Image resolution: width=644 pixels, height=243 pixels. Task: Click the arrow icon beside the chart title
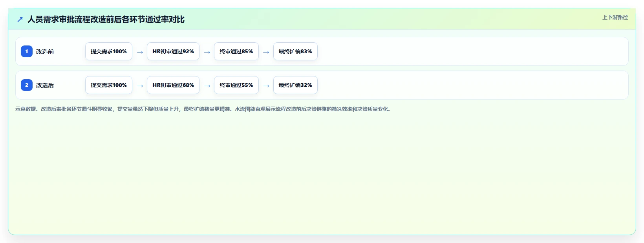20,19
